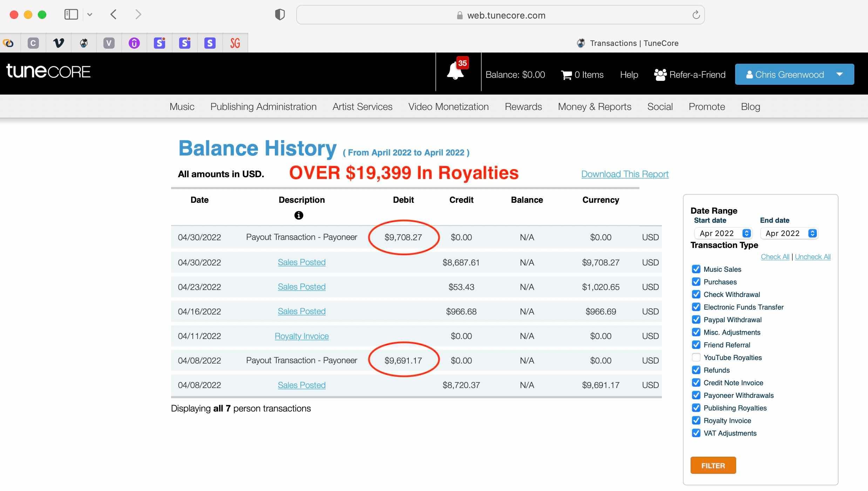Open the Royalty Invoice link for 04/11/2022

tap(301, 336)
